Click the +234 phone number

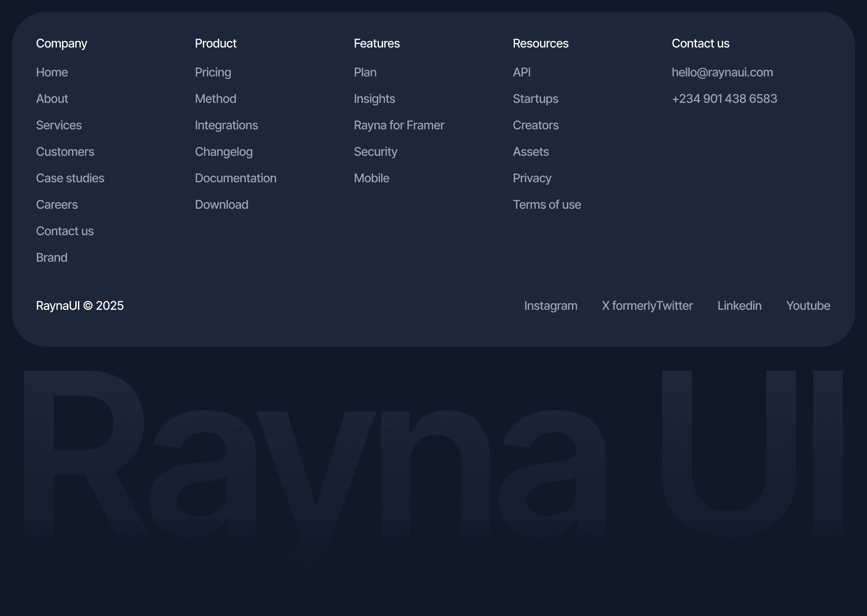pos(724,99)
